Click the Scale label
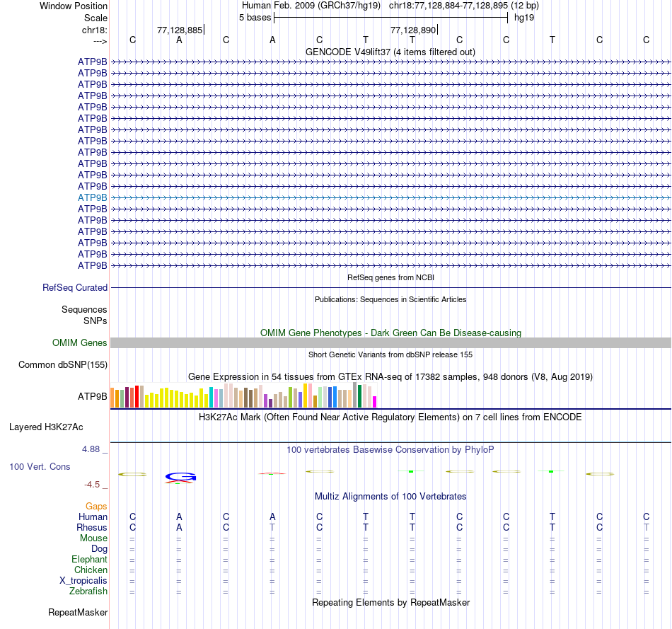The height and width of the screenshot is (629, 672). (x=95, y=18)
